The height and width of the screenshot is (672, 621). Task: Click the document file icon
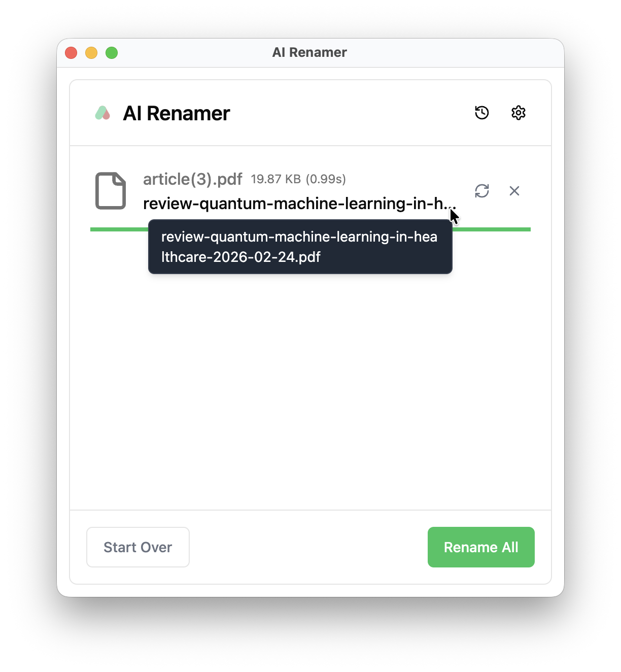pos(111,191)
